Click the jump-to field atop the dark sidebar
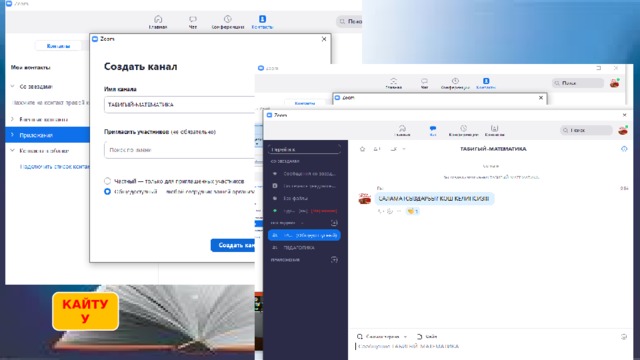This screenshot has width=640, height=360. pyautogui.click(x=304, y=149)
